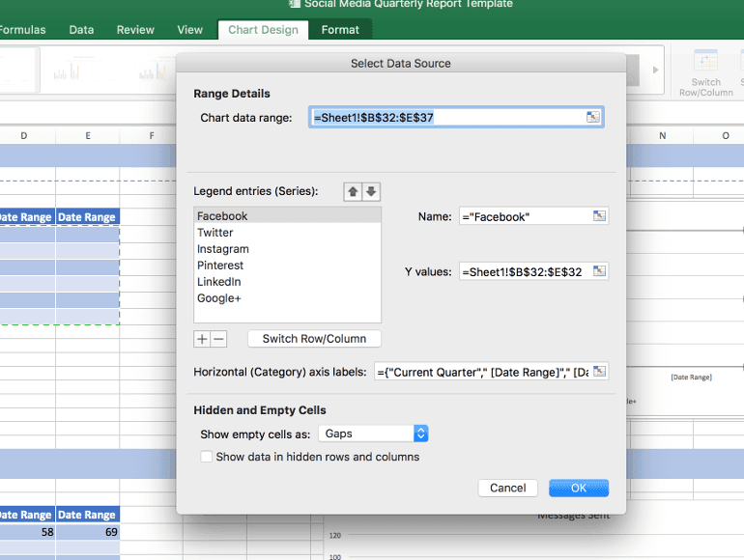744x560 pixels.
Task: Click the Select Data Source dialog title
Action: coord(400,63)
